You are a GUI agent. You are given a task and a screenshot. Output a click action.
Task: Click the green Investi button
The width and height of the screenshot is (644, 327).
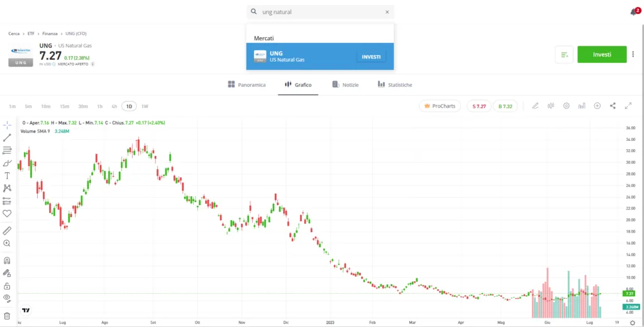click(602, 54)
